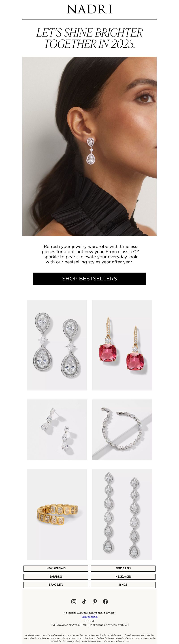The height and width of the screenshot is (644, 179).
Task: Select the Rings category button
Action: pyautogui.click(x=123, y=585)
